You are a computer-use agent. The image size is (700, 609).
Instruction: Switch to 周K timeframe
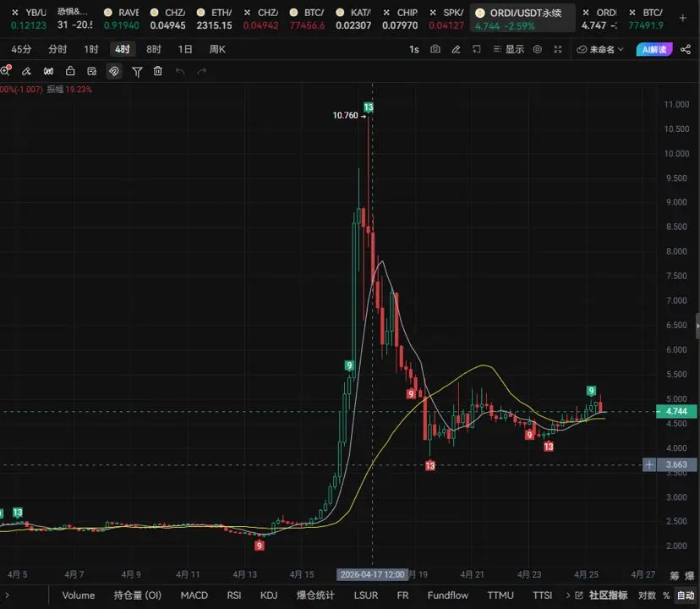point(217,49)
